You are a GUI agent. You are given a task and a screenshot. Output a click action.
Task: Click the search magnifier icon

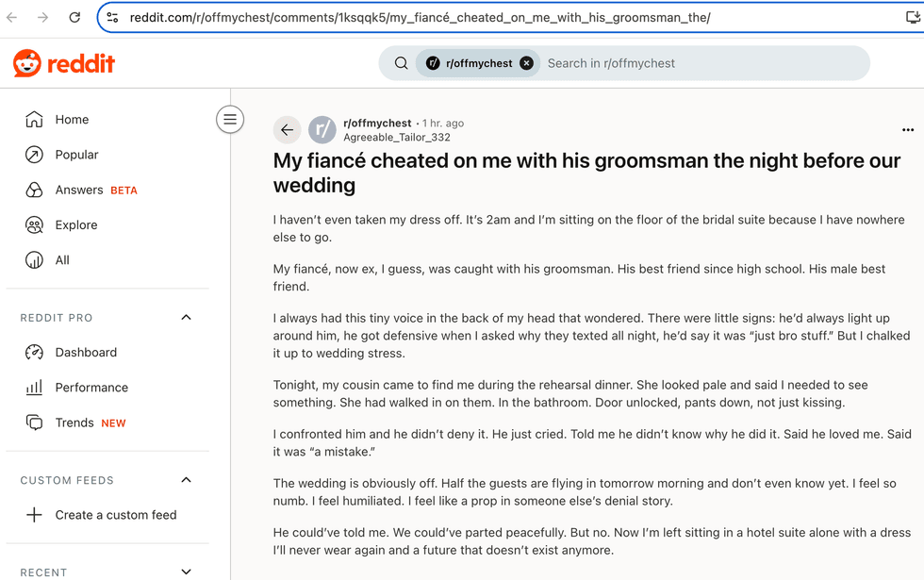pos(402,63)
